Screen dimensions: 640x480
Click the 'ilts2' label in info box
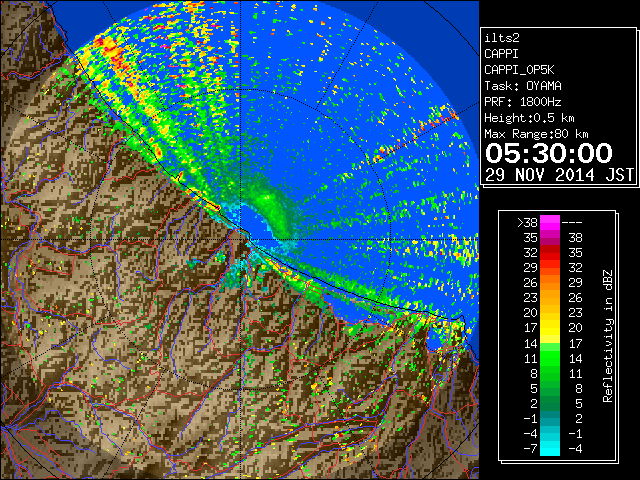pyautogui.click(x=502, y=38)
